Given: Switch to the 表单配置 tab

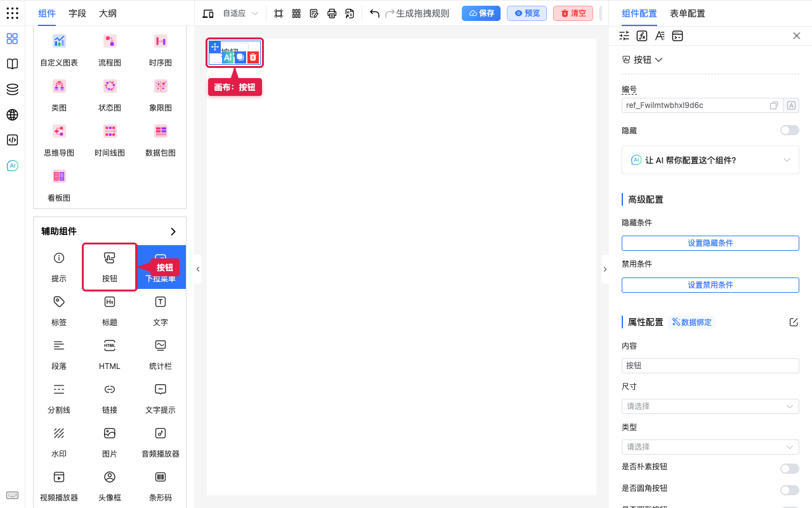Looking at the screenshot, I should (688, 13).
